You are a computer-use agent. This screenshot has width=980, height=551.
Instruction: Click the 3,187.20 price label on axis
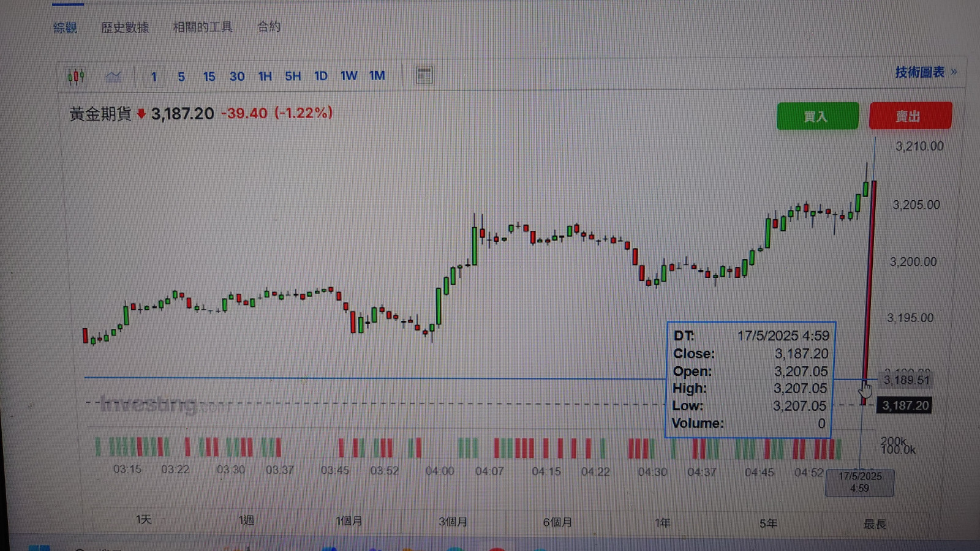[x=905, y=405]
